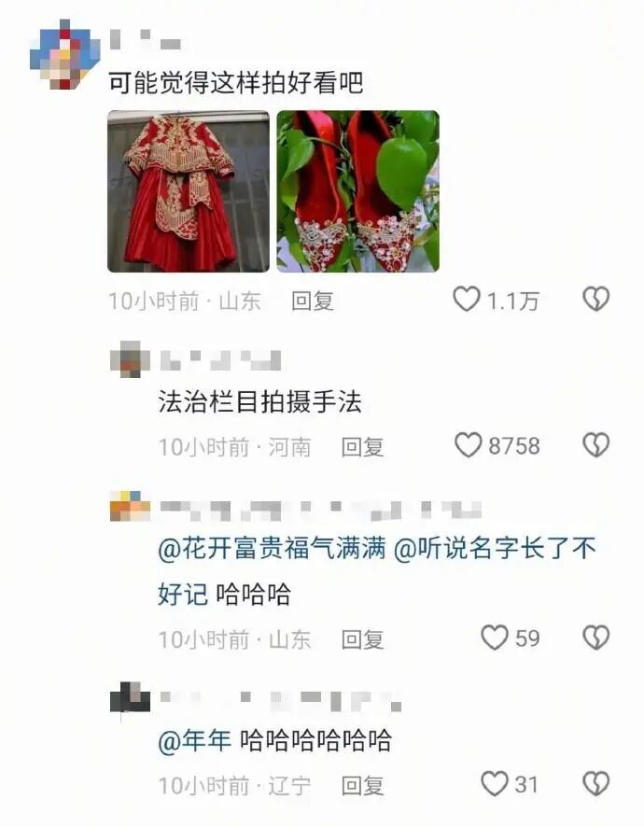Open the red wedding dress photo
This screenshot has width=644, height=827.
[x=189, y=191]
